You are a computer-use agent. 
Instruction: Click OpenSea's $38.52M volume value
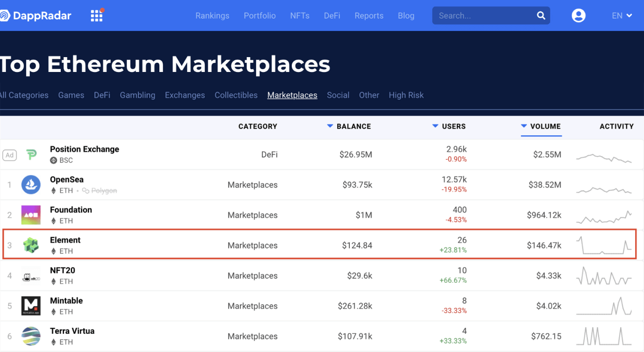click(x=545, y=185)
